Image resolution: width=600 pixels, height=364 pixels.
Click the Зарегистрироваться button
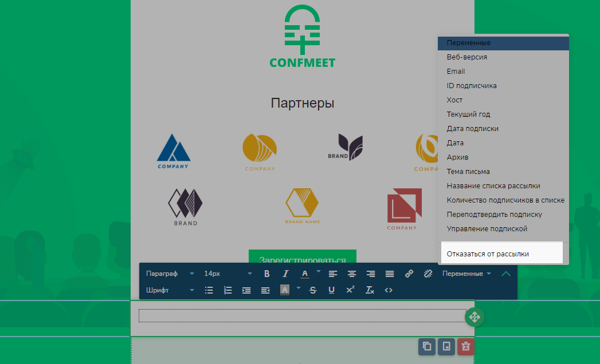click(303, 256)
